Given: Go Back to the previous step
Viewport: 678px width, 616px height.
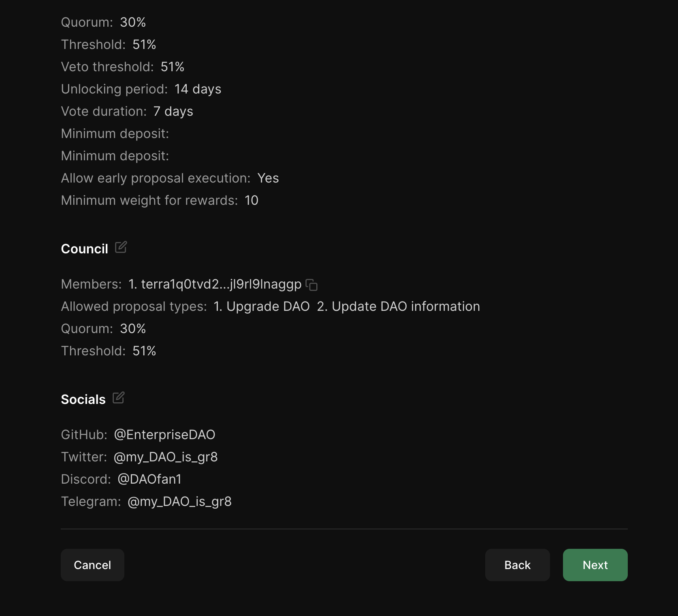Looking at the screenshot, I should point(517,565).
